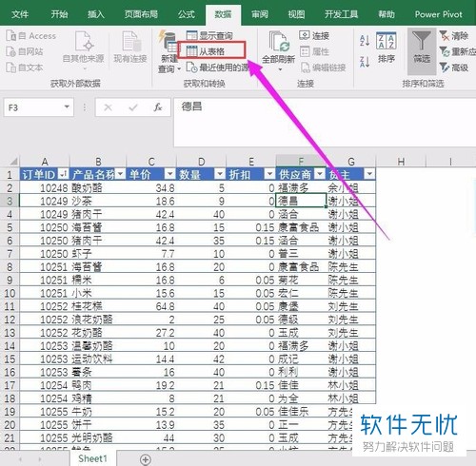Add a new sheet with plus icon

coord(146,459)
